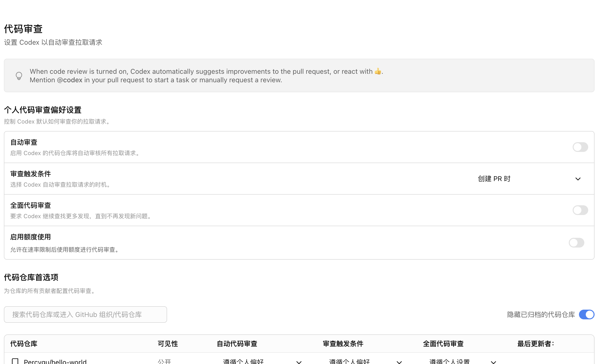Click the Percygu/hello-world repository name

(x=55, y=361)
